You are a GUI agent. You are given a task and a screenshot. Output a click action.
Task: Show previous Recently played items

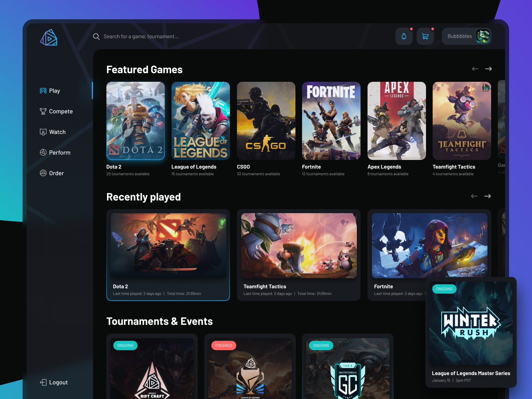tap(474, 196)
